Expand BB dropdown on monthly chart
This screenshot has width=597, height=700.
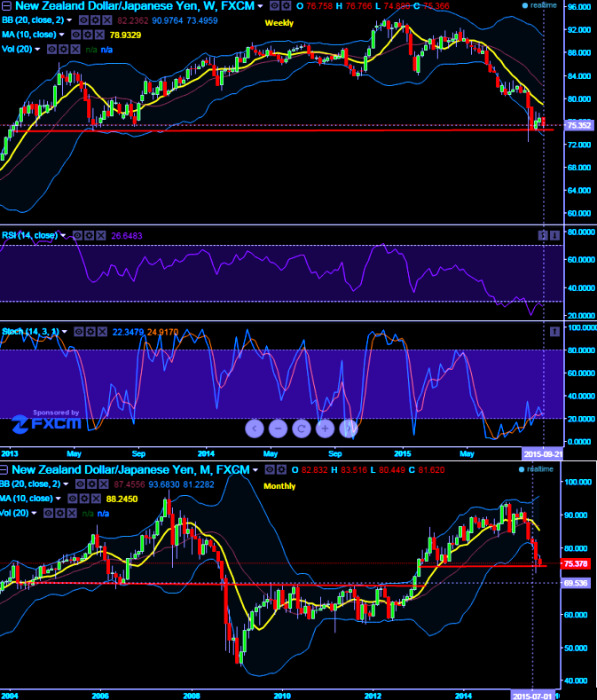coord(66,484)
